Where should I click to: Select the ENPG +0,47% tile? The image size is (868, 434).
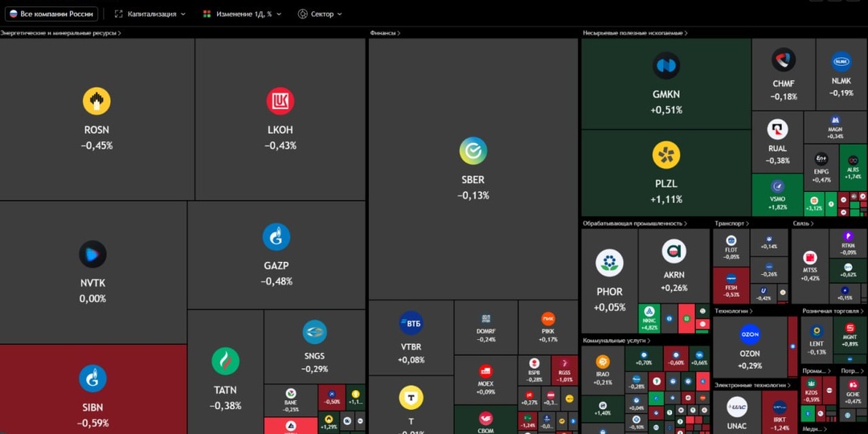pyautogui.click(x=821, y=167)
